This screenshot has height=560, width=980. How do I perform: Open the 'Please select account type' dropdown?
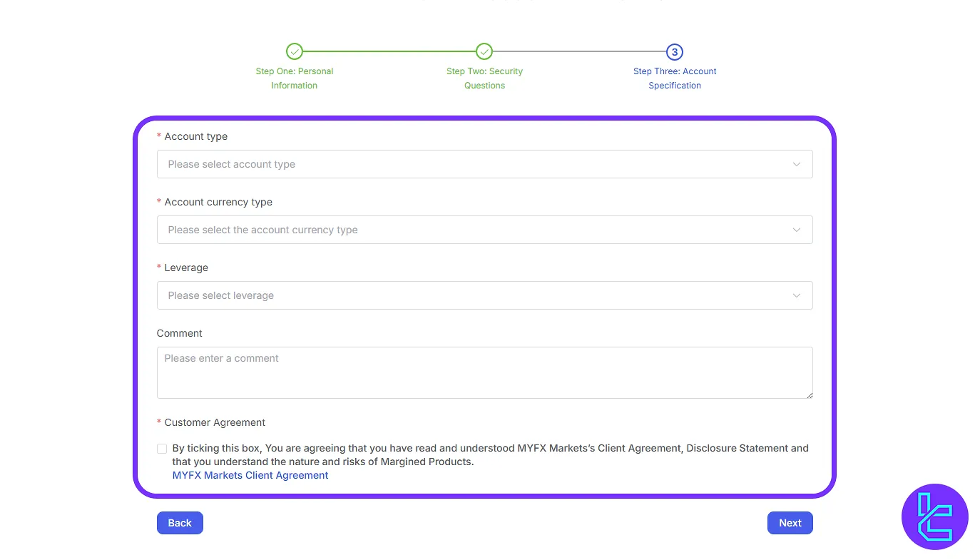[x=471, y=164]
